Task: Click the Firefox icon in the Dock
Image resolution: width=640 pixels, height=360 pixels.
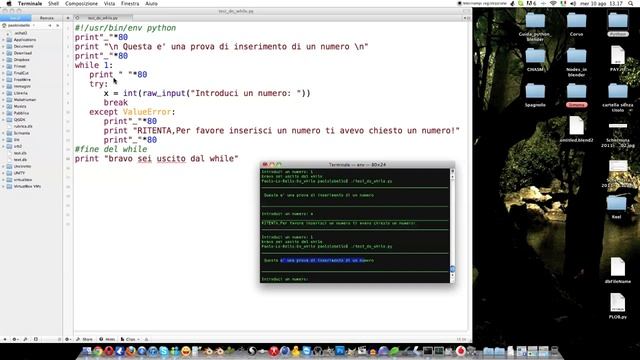Action: tap(131, 351)
